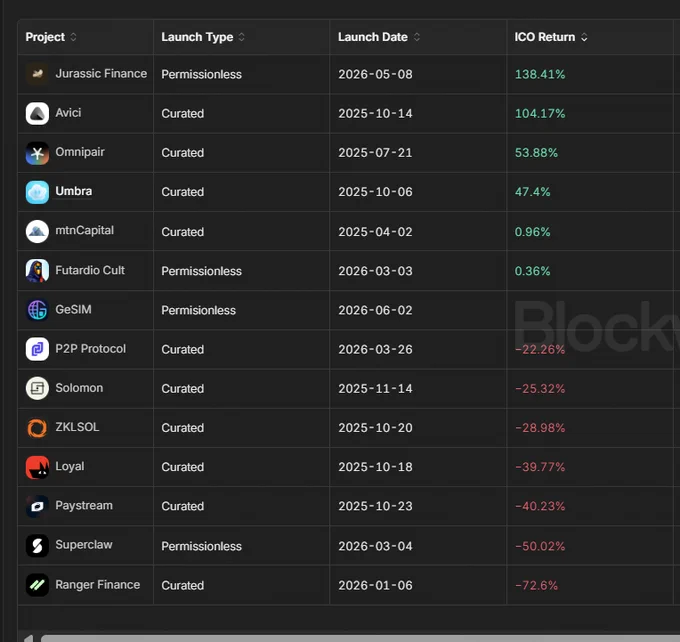This screenshot has width=680, height=642.
Task: Click the ZKLSOL orange ring logo
Action: (37, 428)
